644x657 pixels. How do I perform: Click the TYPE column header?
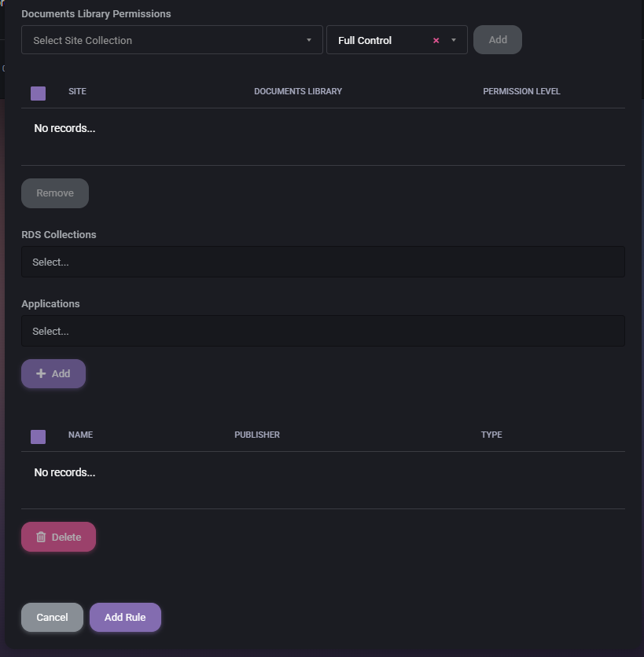click(x=491, y=435)
